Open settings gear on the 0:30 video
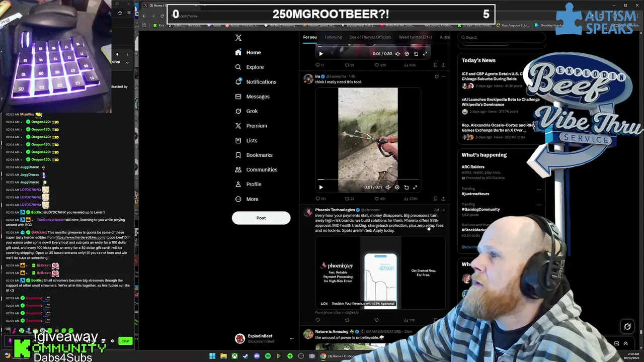The height and width of the screenshot is (362, 644). (407, 54)
